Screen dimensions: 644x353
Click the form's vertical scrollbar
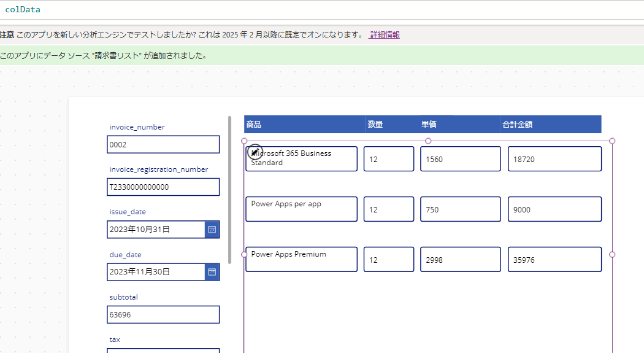tap(229, 190)
